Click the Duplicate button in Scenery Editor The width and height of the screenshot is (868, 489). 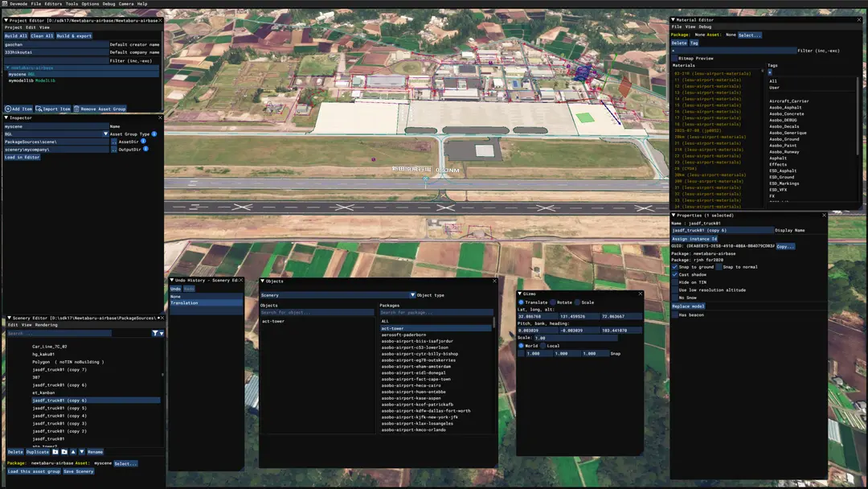click(38, 452)
